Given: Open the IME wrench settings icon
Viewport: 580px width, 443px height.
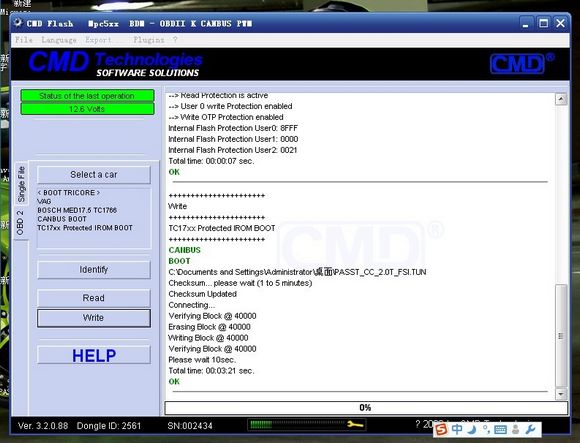Looking at the screenshot, I should click(530, 429).
